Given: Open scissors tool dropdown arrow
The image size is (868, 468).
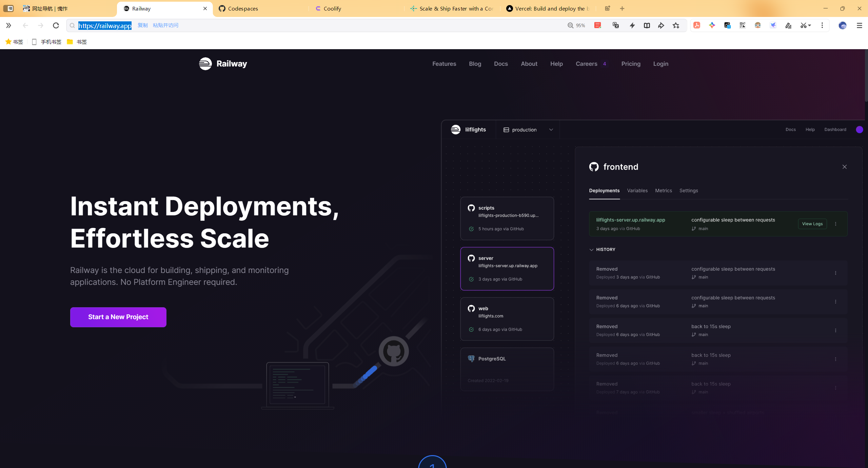Looking at the screenshot, I should (810, 25).
